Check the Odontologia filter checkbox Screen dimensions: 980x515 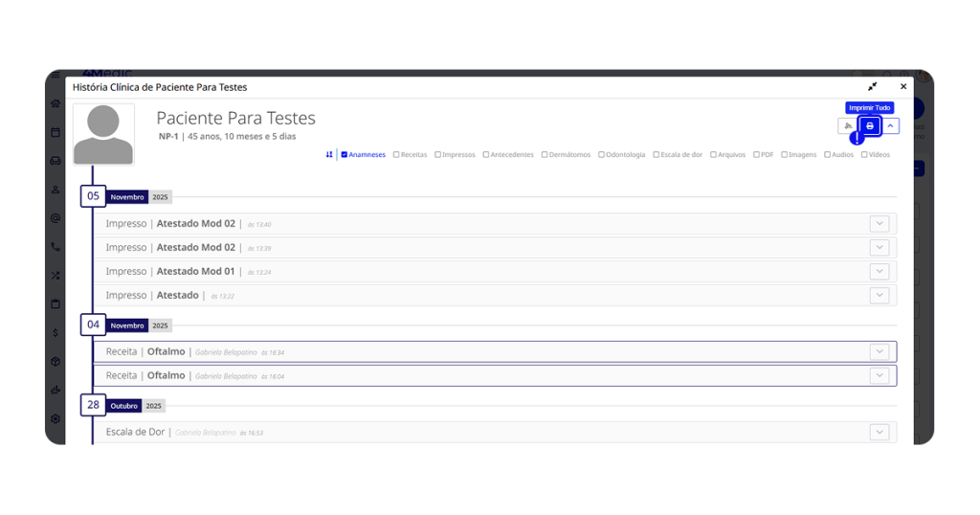pos(602,154)
